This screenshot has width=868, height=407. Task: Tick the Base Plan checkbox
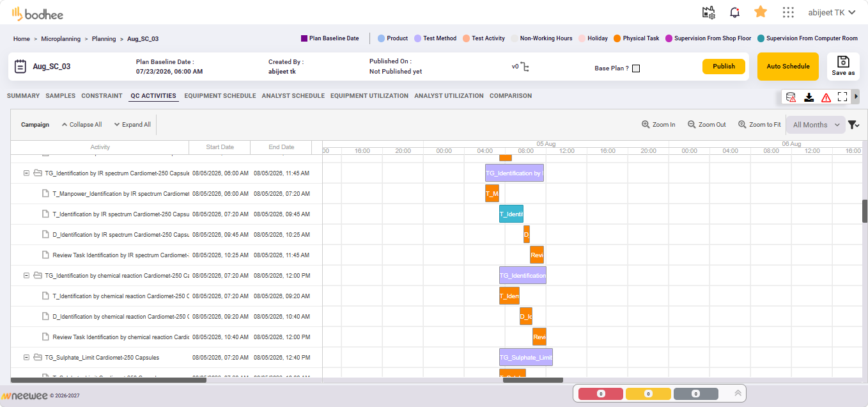pos(636,68)
